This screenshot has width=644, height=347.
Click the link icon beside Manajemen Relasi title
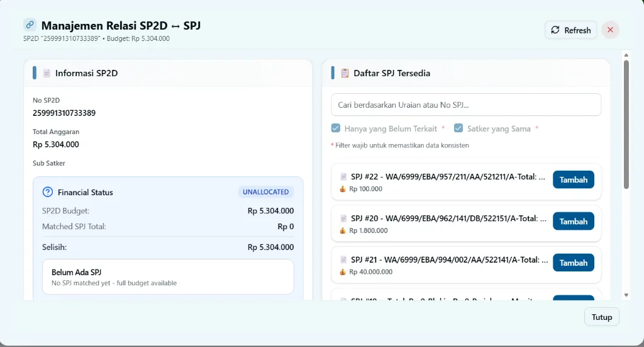[30, 25]
